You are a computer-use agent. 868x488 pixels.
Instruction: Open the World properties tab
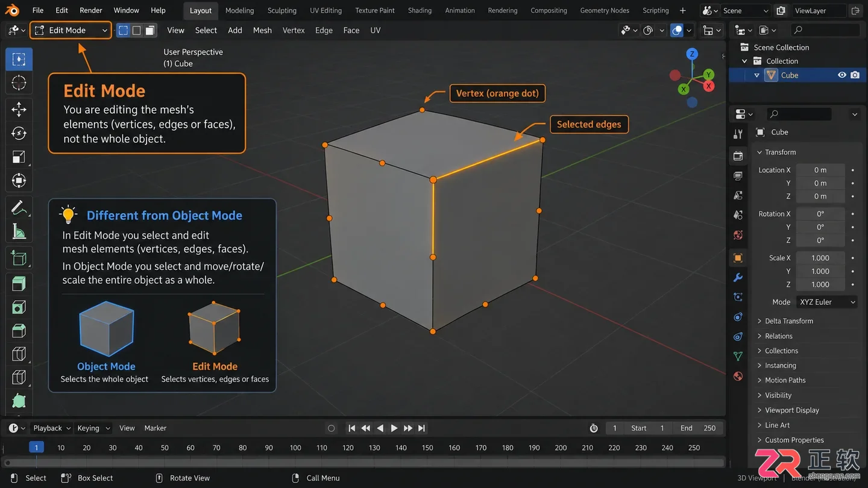738,235
